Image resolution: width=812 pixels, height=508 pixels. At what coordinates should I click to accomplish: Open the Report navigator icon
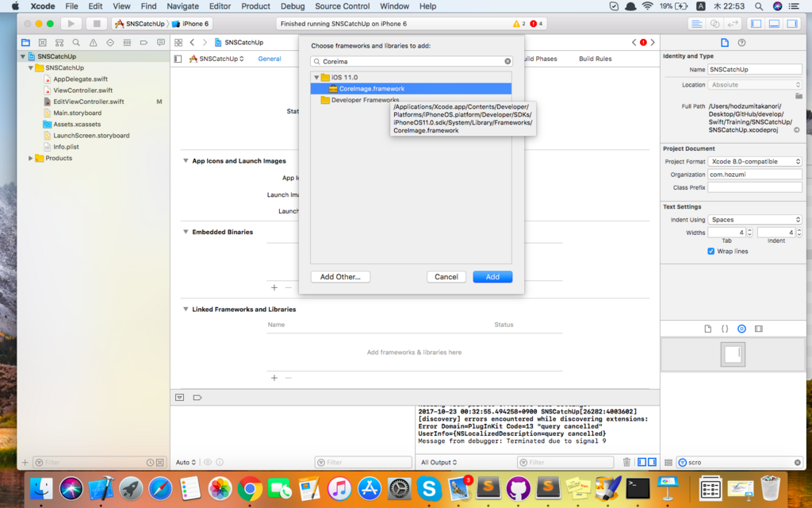pyautogui.click(x=160, y=43)
